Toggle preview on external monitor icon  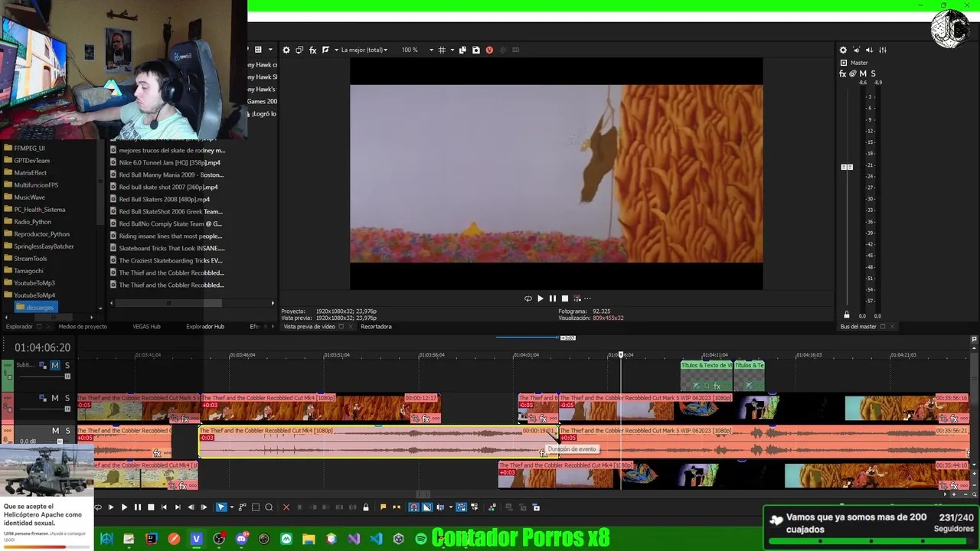299,50
